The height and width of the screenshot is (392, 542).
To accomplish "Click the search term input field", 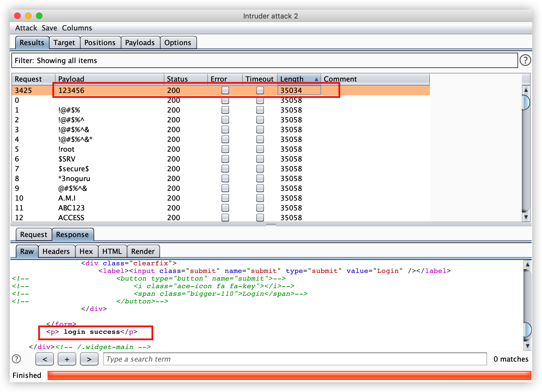I will 295,359.
